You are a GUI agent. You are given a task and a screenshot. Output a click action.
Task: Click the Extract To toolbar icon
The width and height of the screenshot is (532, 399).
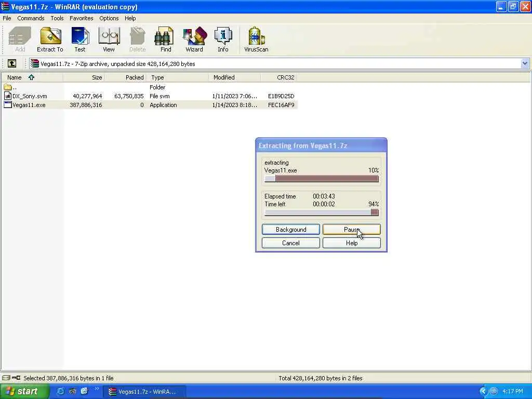tap(50, 39)
